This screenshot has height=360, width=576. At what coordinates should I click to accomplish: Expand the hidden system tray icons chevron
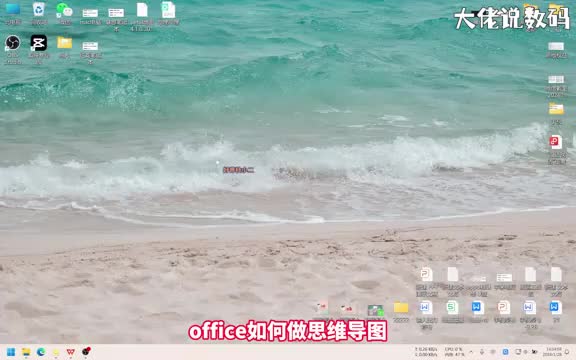tap(471, 352)
